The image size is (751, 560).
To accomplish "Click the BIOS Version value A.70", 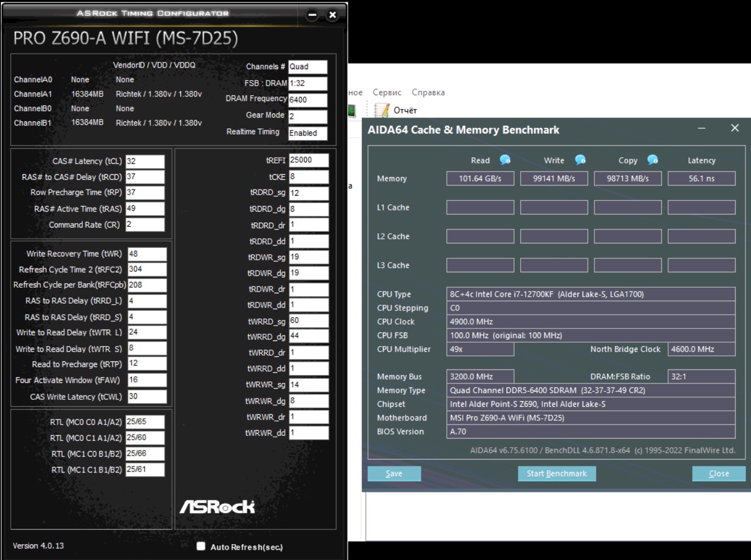I will [x=590, y=432].
